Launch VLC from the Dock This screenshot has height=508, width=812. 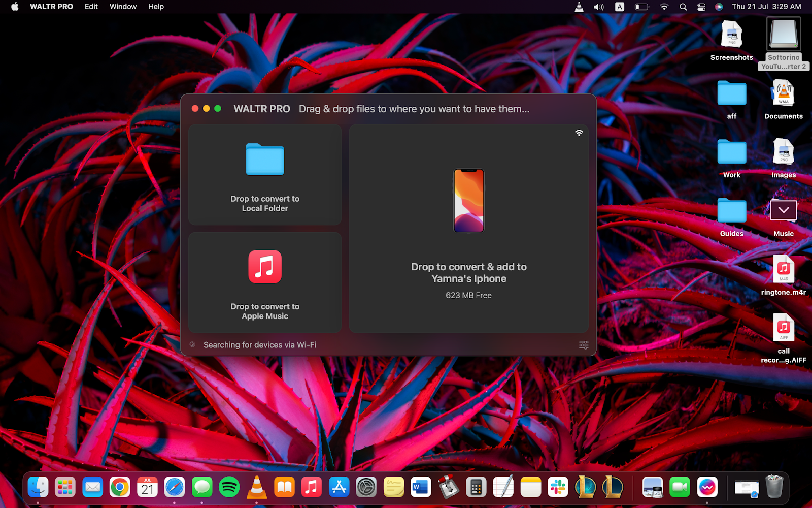tap(257, 488)
